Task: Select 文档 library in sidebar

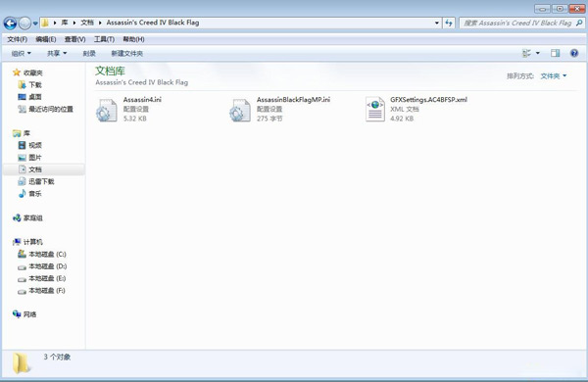Action: [x=35, y=169]
